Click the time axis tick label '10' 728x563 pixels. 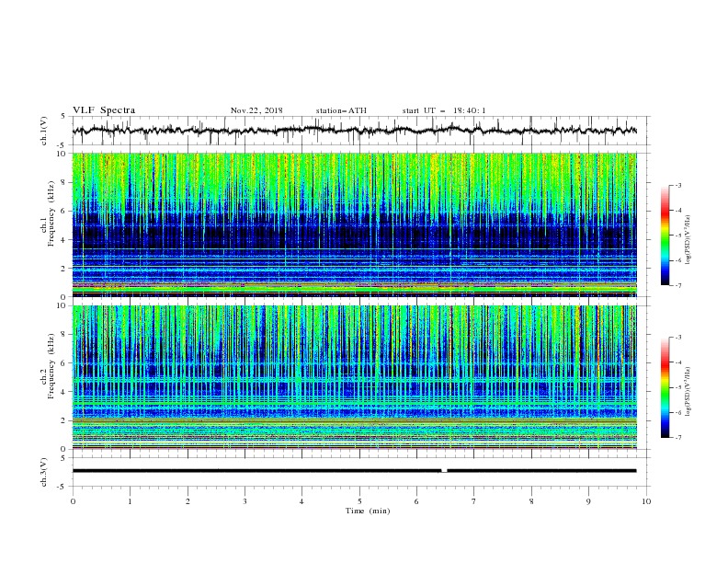646,501
